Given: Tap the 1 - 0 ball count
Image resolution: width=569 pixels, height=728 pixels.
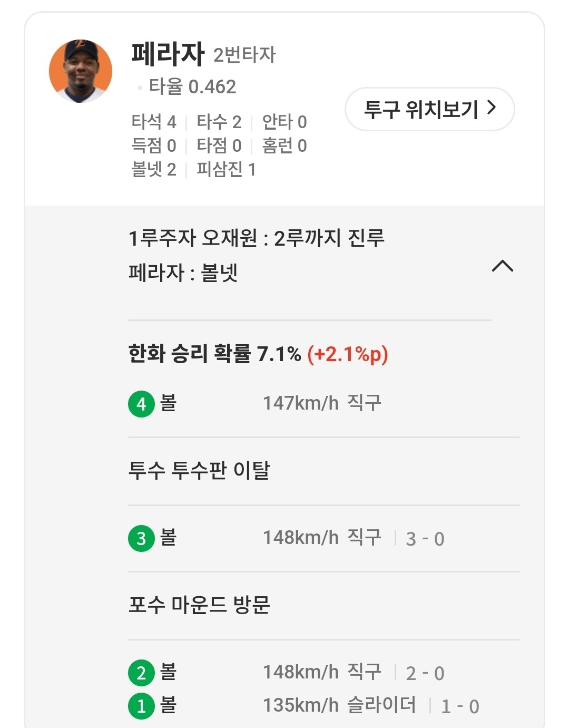Looking at the screenshot, I should (459, 706).
